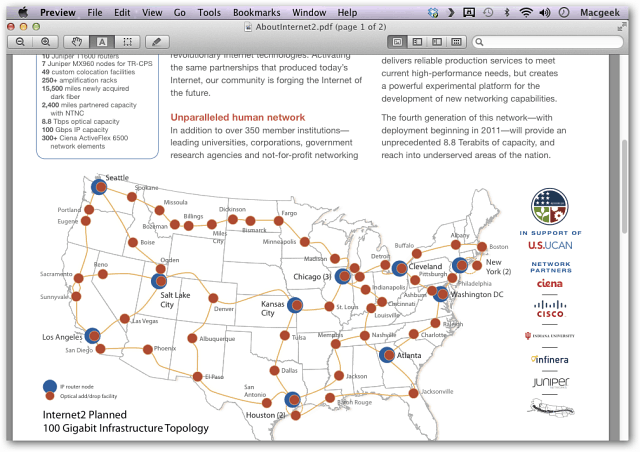
Task: Open the Edit menu
Action: tap(122, 13)
